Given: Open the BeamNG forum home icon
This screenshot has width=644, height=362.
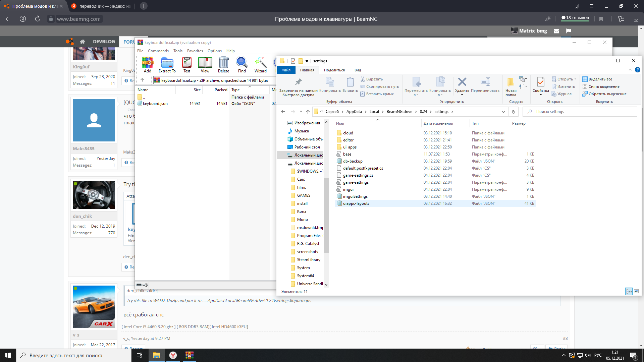Looking at the screenshot, I should point(82,42).
